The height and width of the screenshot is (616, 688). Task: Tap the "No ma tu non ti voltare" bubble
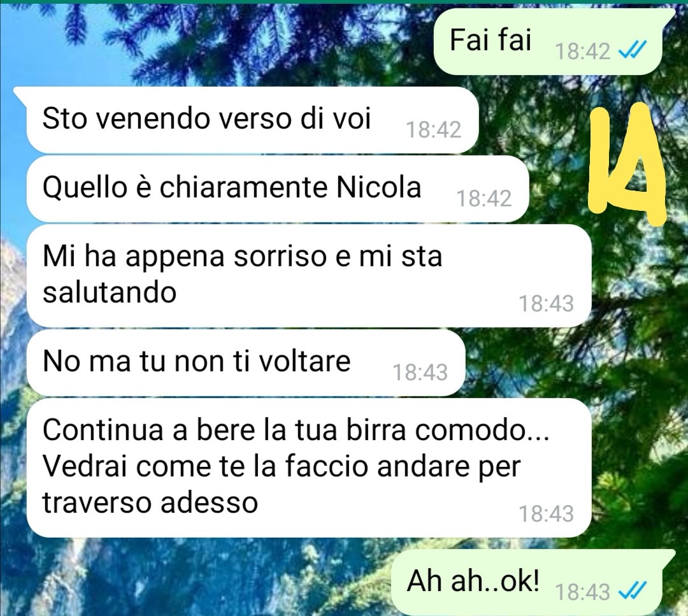click(246, 363)
